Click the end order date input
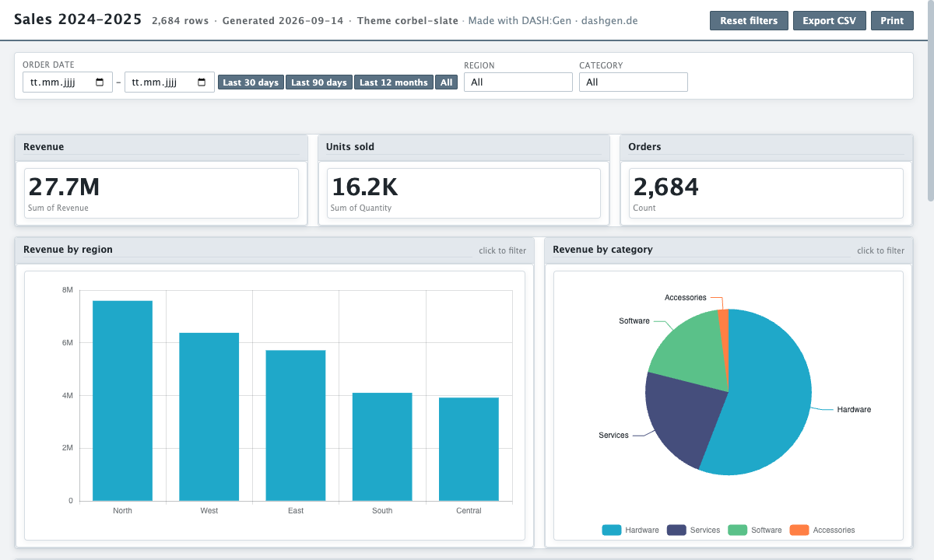 tap(170, 82)
